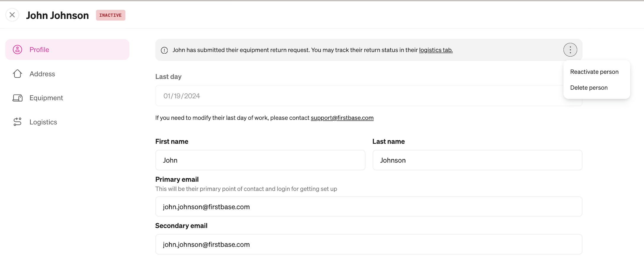Click the Last day date field
Screen dimensions: 644x256
(369, 96)
